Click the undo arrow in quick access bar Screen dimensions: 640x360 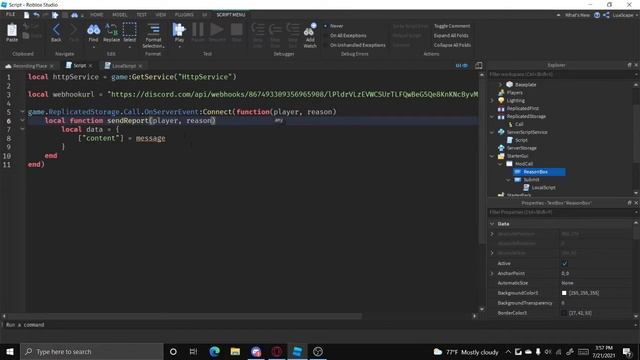click(37, 15)
